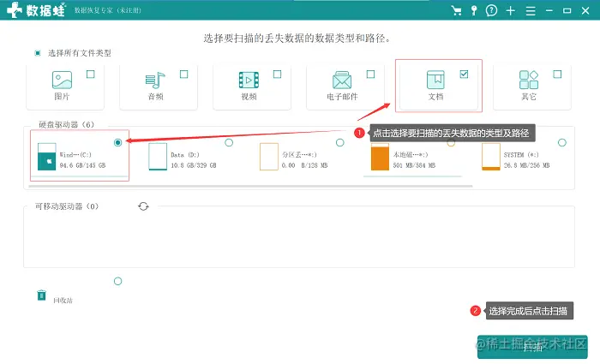Click the 501 MB/584 MB size text
Viewport: 600px width, 364px height.
414,165
